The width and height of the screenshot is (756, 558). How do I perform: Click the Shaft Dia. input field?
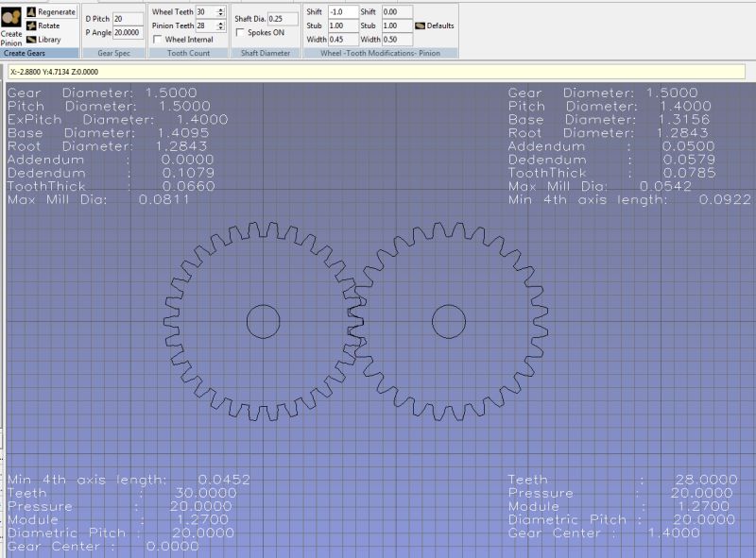pos(282,18)
